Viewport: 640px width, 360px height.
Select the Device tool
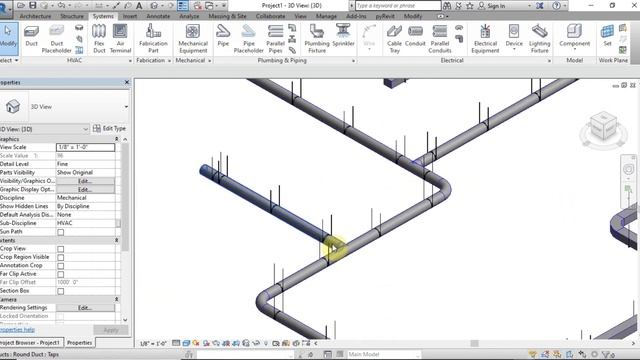pos(514,37)
